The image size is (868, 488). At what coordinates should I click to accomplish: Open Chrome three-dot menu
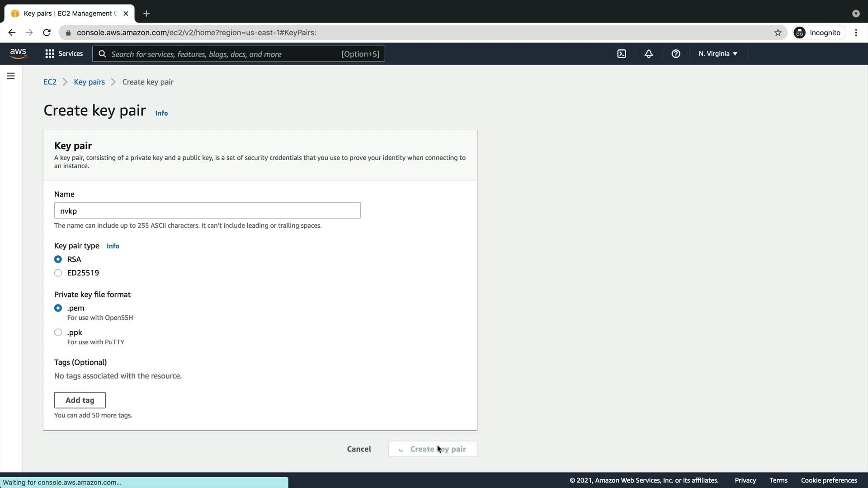pyautogui.click(x=856, y=33)
